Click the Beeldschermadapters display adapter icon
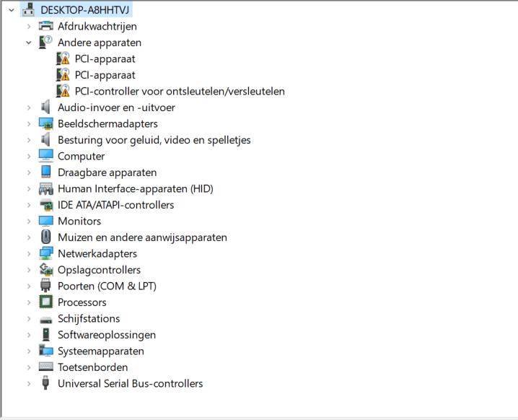The image size is (518, 420). [x=45, y=123]
